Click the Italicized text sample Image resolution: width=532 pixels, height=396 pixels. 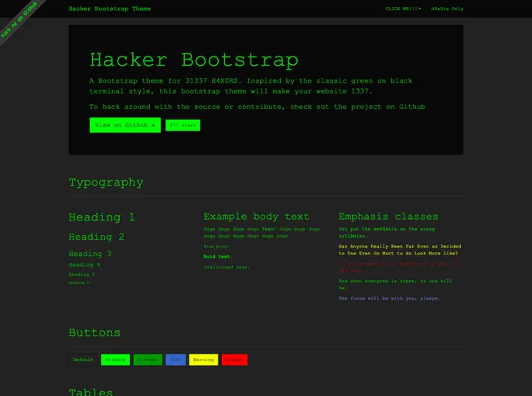[x=227, y=267]
